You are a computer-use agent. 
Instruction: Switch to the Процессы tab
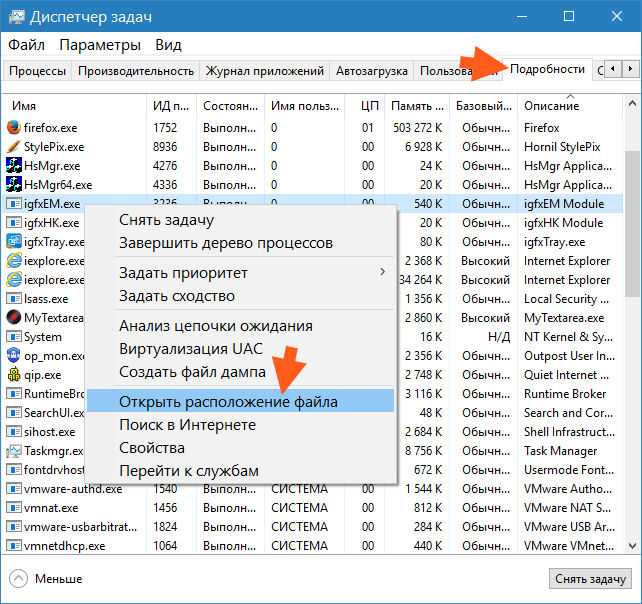point(37,71)
